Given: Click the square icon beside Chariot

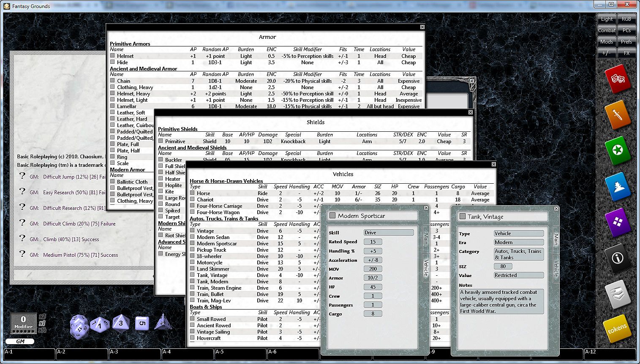Looking at the screenshot, I should (x=193, y=199).
